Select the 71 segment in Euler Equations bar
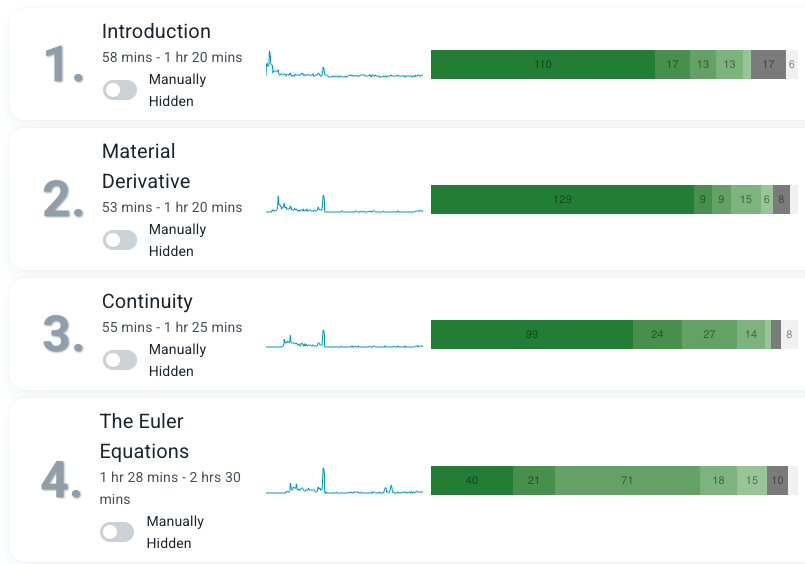805x564 pixels. tap(627, 481)
